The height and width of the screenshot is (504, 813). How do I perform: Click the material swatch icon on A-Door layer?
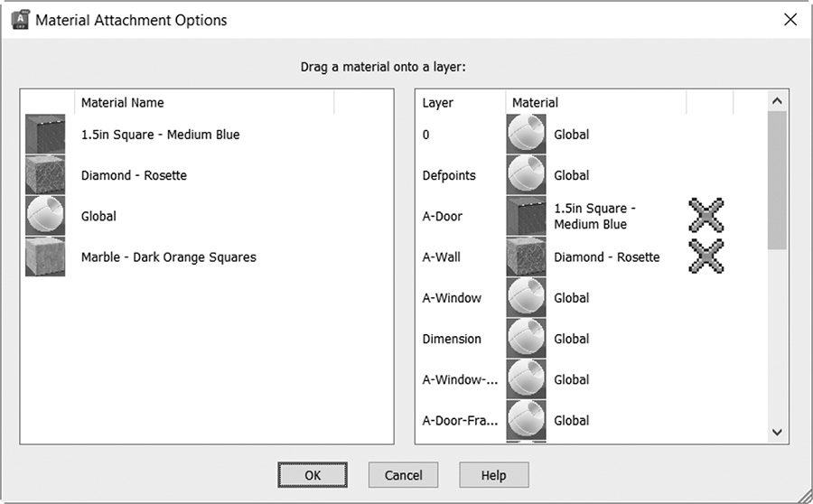[x=527, y=216]
